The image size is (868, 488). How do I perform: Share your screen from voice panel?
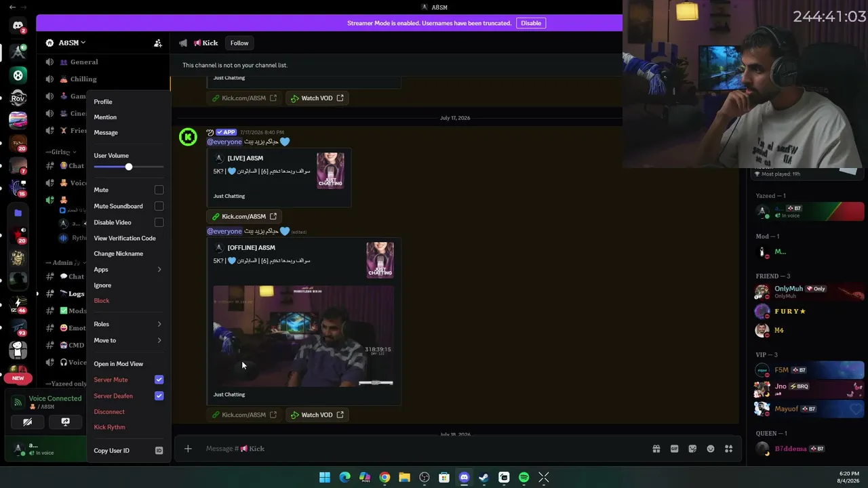coord(65,422)
